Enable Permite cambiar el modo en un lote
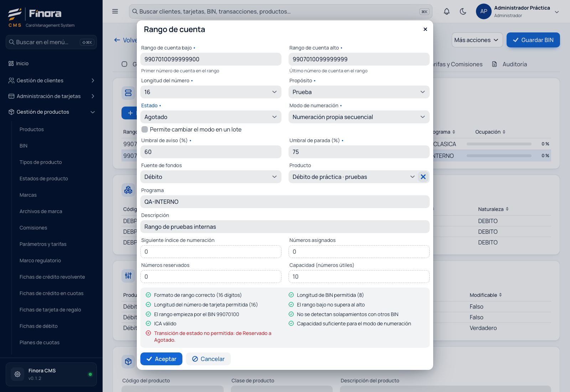Image resolution: width=570 pixels, height=392 pixels. 145,129
